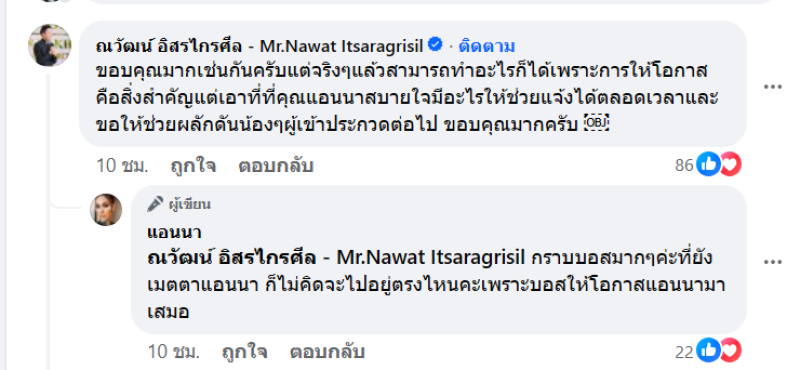Open the แอนนา author name link

point(174,233)
